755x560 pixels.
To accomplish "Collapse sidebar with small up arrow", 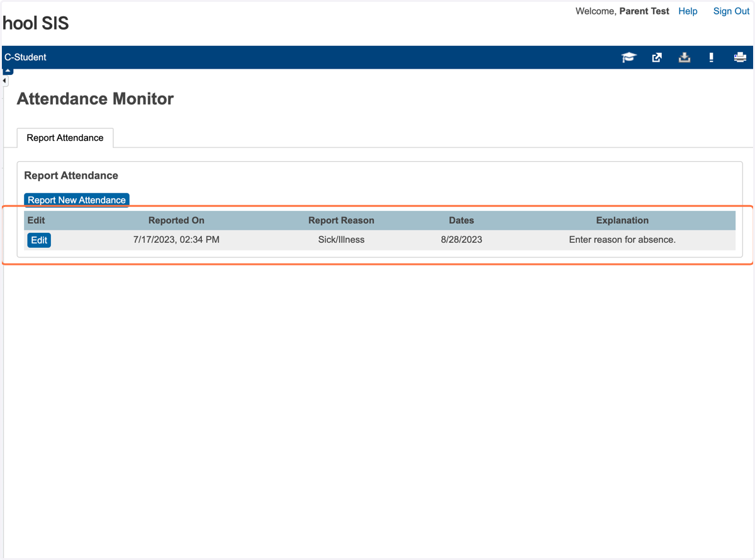I will (8, 71).
